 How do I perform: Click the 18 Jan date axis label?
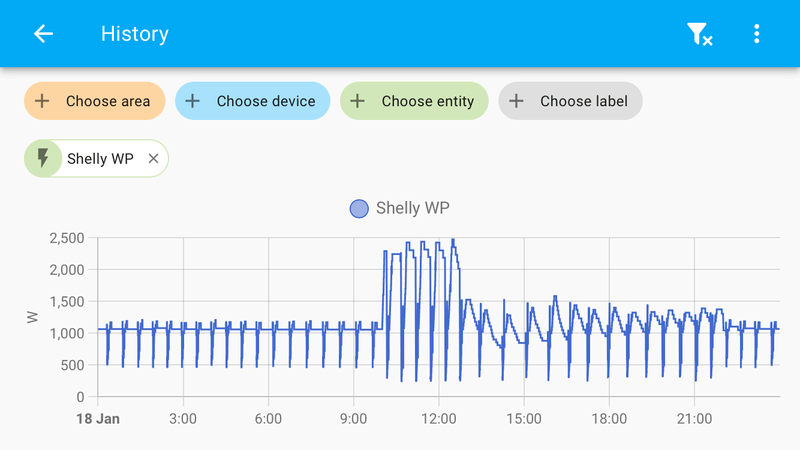[98, 419]
